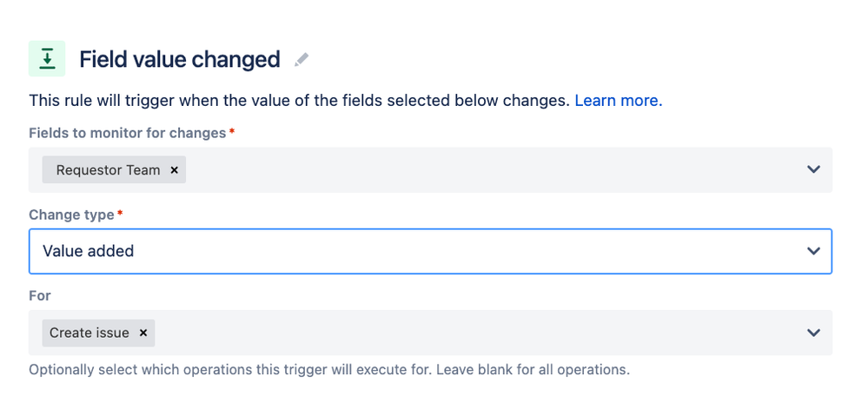Focus the empty area of the Fields to monitor box
This screenshot has width=868, height=396.
[487, 169]
